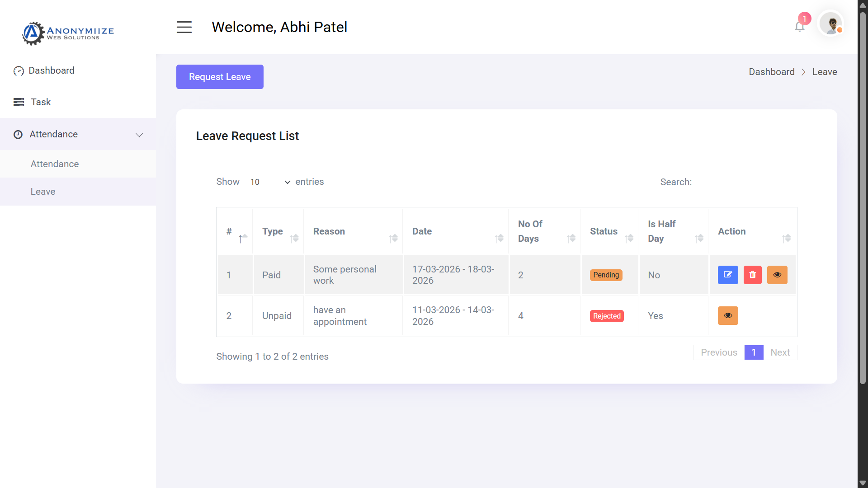Click the scrollbar down arrow
This screenshot has width=868, height=488.
863,483
